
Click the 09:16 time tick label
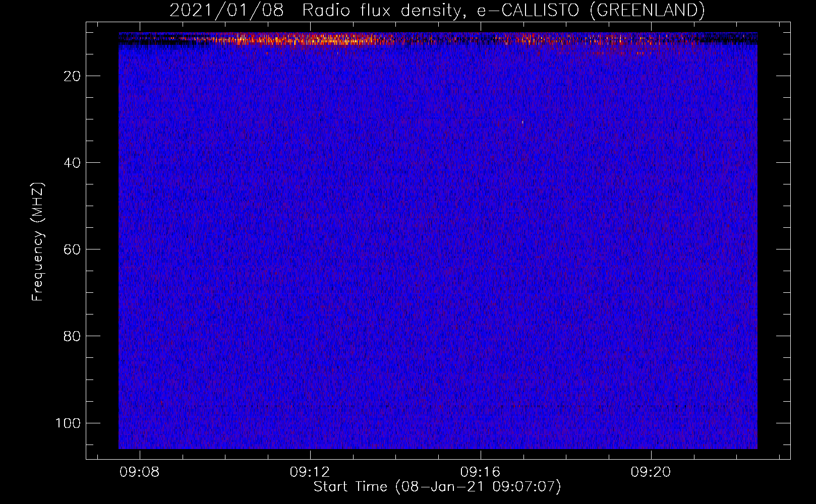pos(481,472)
